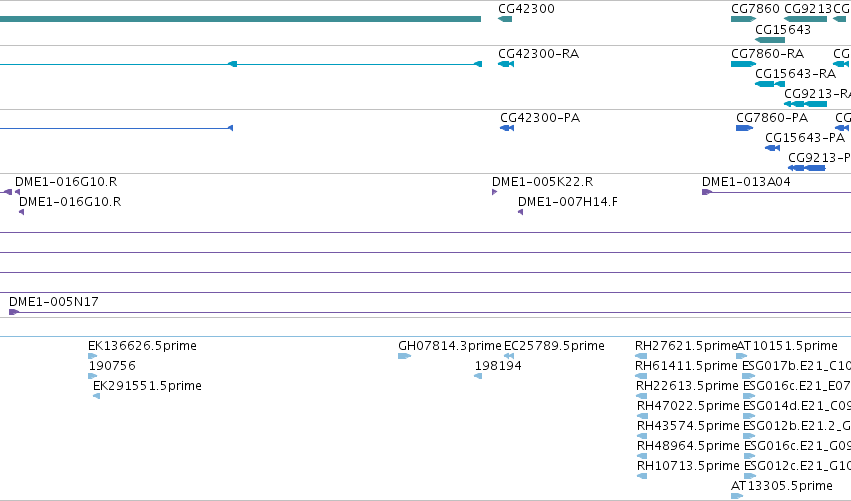Click the lower DME1-016G10.R label
The height and width of the screenshot is (501, 851).
[x=70, y=202]
